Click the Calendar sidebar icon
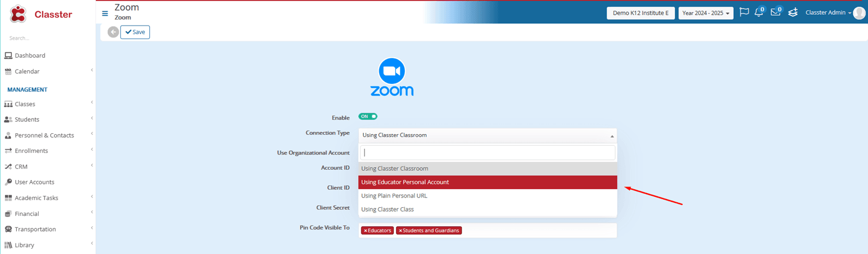 (8, 71)
